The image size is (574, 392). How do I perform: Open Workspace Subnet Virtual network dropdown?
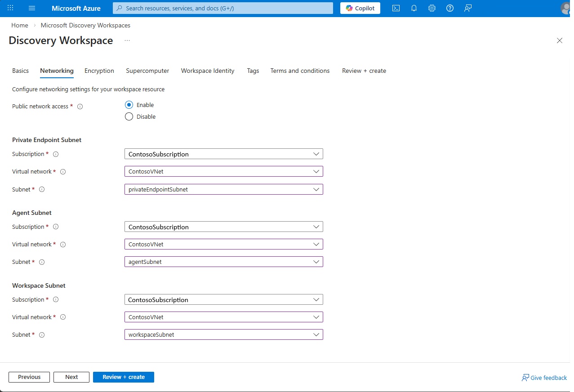pyautogui.click(x=224, y=317)
